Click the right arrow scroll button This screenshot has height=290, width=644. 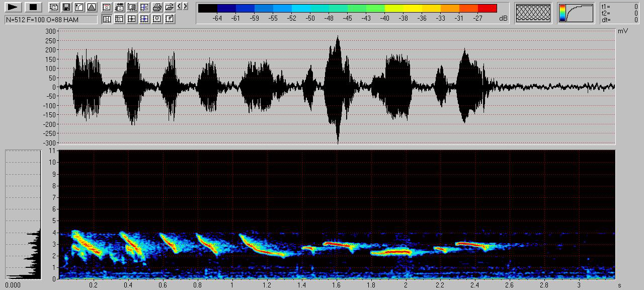(186, 7)
